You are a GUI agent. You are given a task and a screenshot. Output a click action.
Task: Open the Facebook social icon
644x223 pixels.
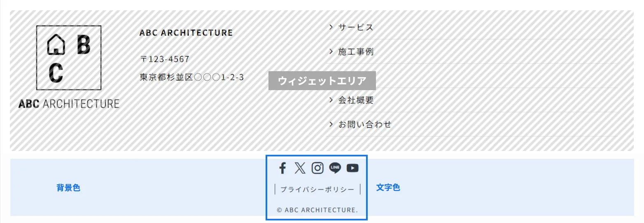tap(282, 168)
